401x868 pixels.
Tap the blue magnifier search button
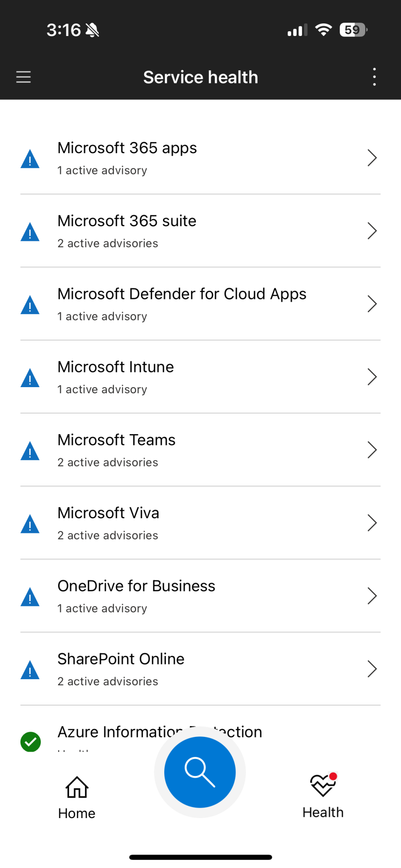tap(200, 772)
